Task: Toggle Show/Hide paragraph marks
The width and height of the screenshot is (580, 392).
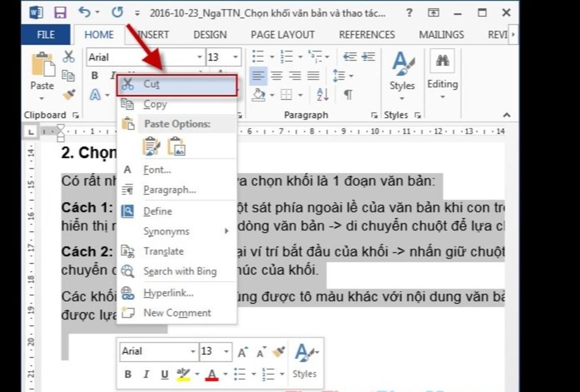Action: pyautogui.click(x=348, y=95)
